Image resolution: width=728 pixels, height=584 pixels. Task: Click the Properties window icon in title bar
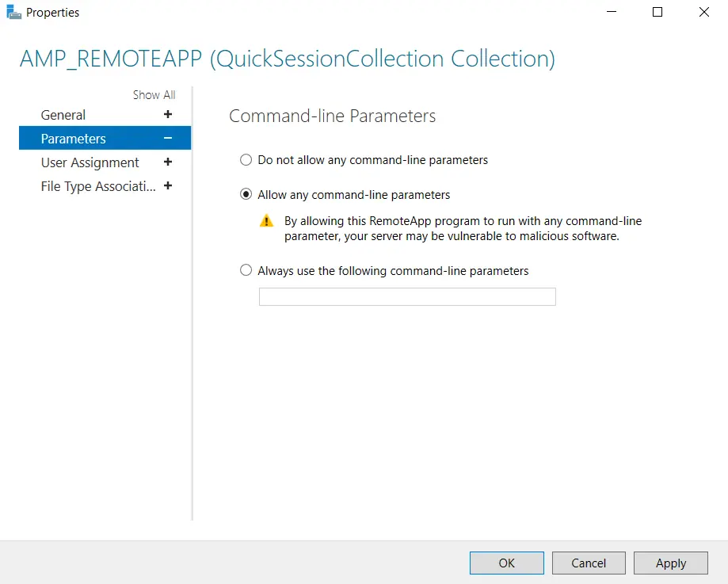pos(12,12)
